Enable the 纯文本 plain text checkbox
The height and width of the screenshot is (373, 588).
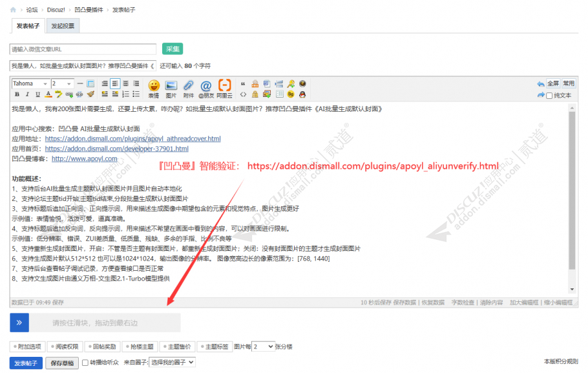[x=549, y=96]
